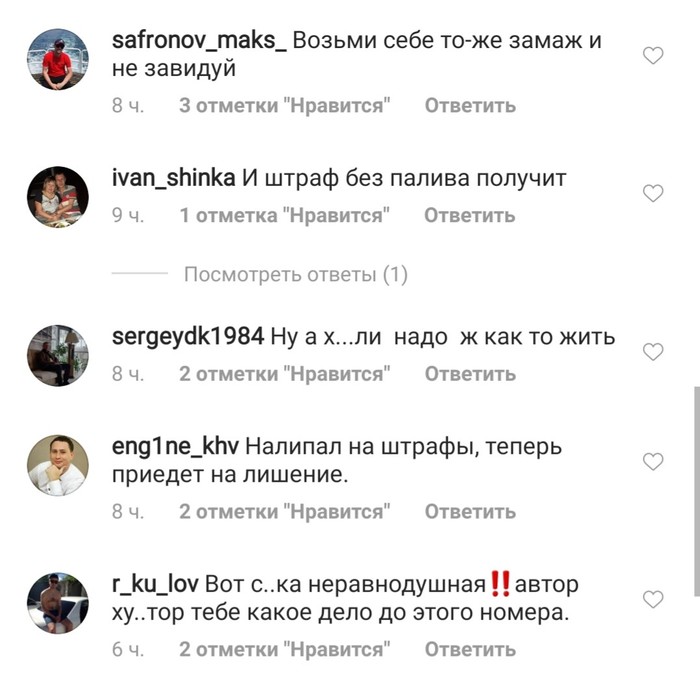Open r_ku_lov profile avatar

click(58, 603)
